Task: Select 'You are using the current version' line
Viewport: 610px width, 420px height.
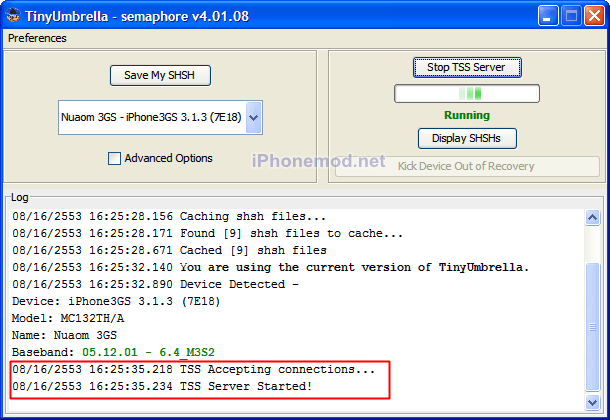Action: coord(270,267)
